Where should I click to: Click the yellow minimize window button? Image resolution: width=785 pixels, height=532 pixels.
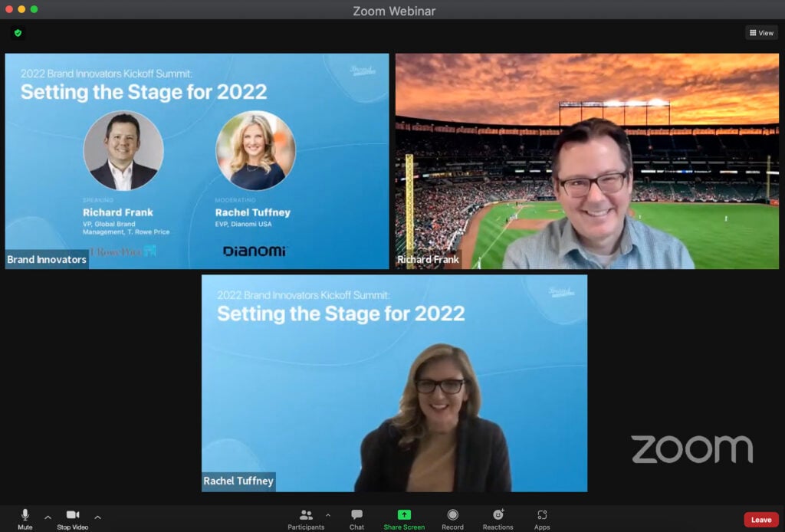[21, 9]
